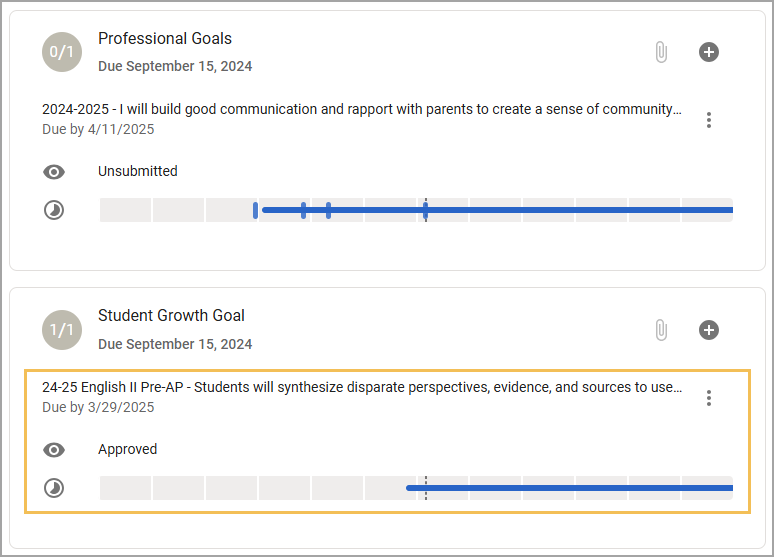Screen dimensions: 774x557
Task: Click the Professional Goals attachment paperclip icon
Action: 661,52
